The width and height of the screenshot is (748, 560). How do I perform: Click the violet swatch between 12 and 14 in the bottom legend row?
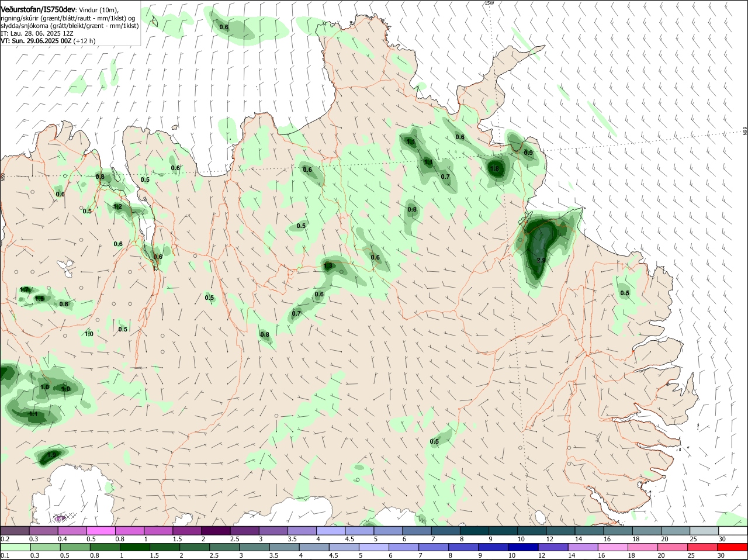pyautogui.click(x=552, y=547)
